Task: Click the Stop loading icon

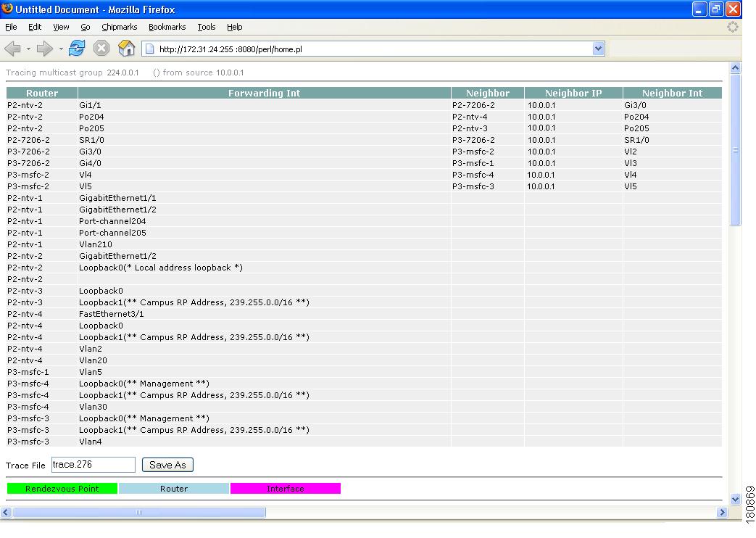Action: [x=101, y=49]
